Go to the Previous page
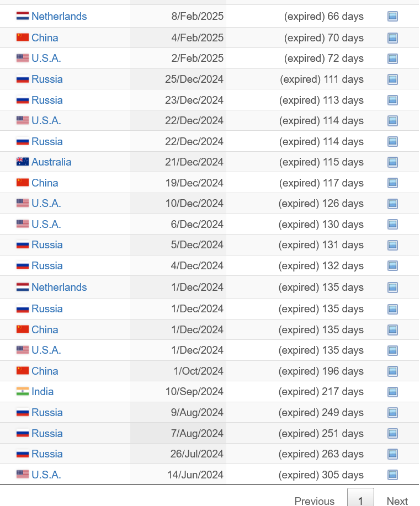The image size is (420, 506). [x=315, y=500]
